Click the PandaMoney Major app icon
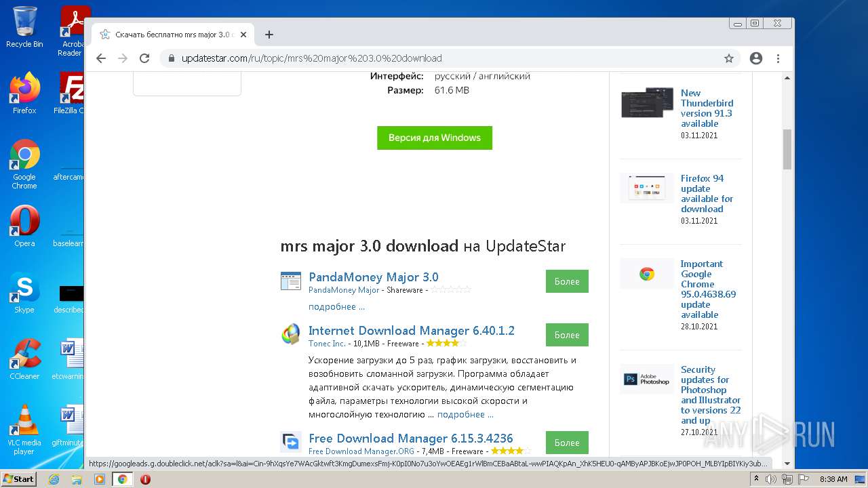Screen dimensions: 868x488 pos(291,281)
